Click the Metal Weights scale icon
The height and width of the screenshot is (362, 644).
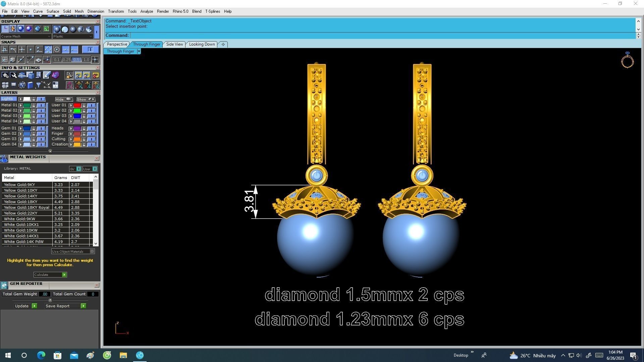(4, 159)
